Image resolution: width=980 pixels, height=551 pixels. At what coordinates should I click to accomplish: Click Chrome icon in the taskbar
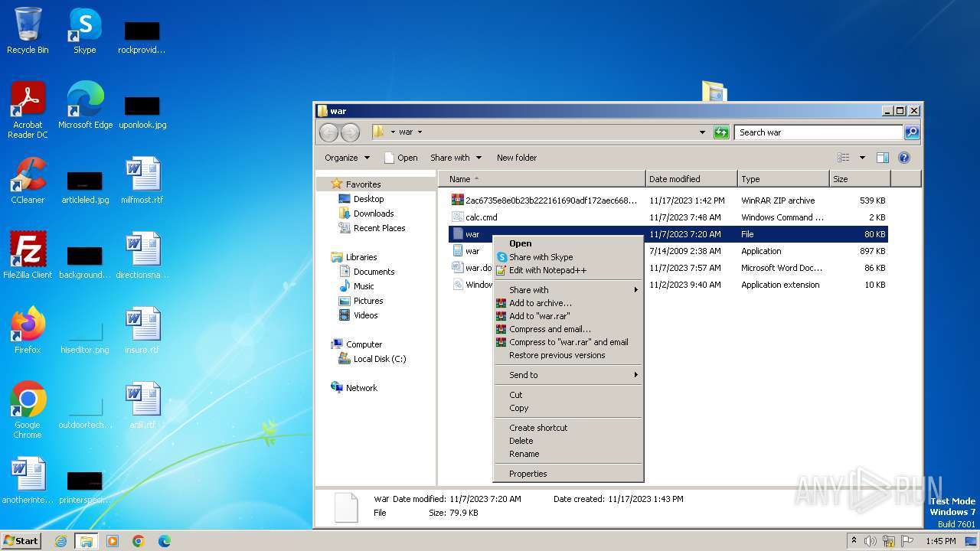(x=139, y=541)
